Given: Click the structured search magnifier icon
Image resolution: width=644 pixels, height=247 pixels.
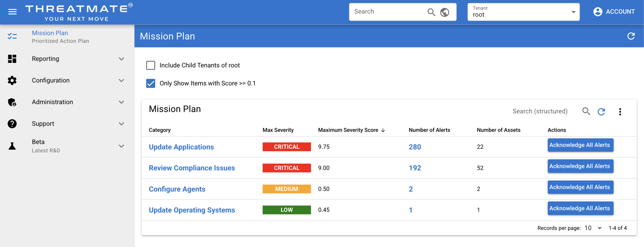Looking at the screenshot, I should click(x=586, y=112).
